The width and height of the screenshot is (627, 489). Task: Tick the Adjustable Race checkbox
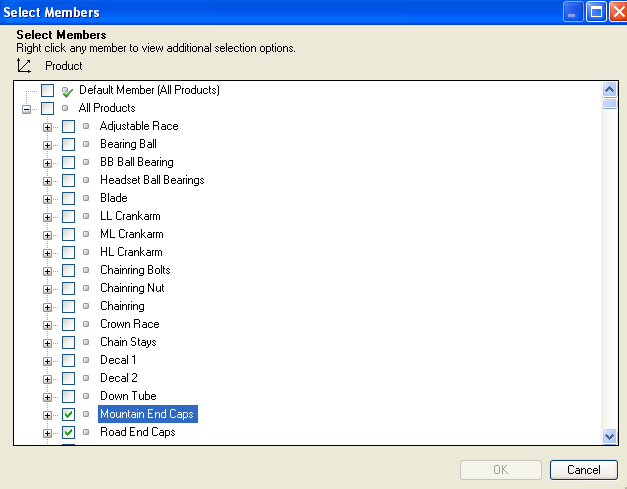[68, 126]
